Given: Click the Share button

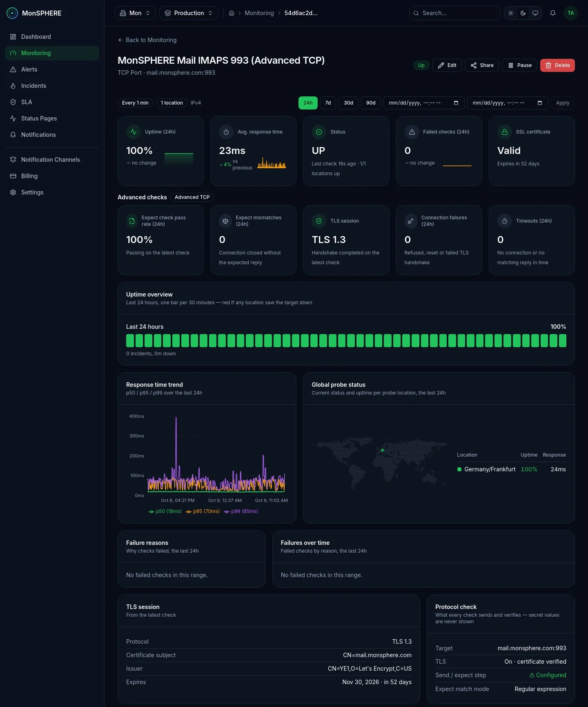Looking at the screenshot, I should pos(482,65).
